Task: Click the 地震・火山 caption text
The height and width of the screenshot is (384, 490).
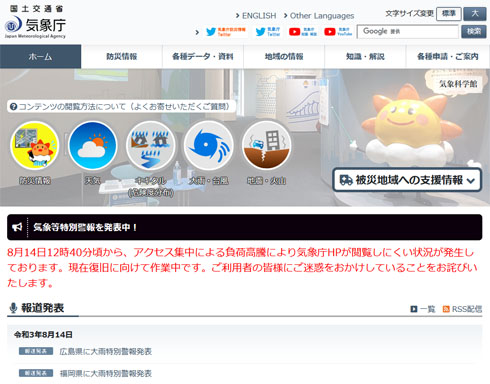Action: click(266, 181)
